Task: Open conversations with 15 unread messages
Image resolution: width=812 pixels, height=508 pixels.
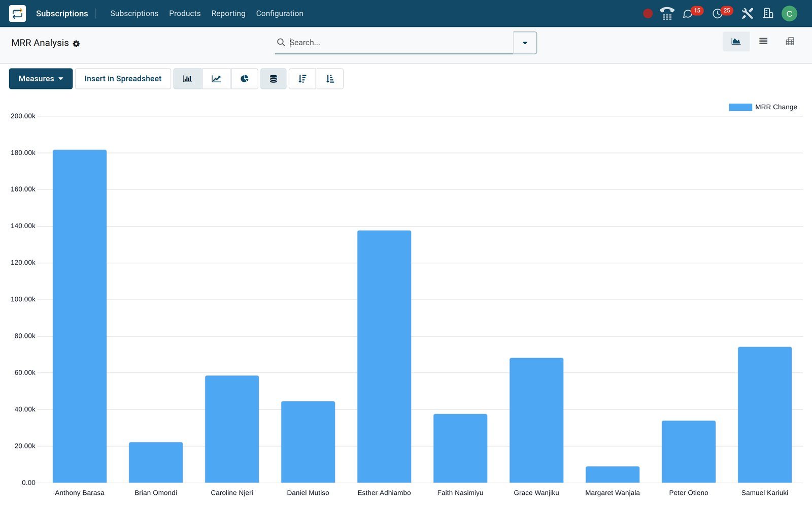Action: pyautogui.click(x=692, y=13)
